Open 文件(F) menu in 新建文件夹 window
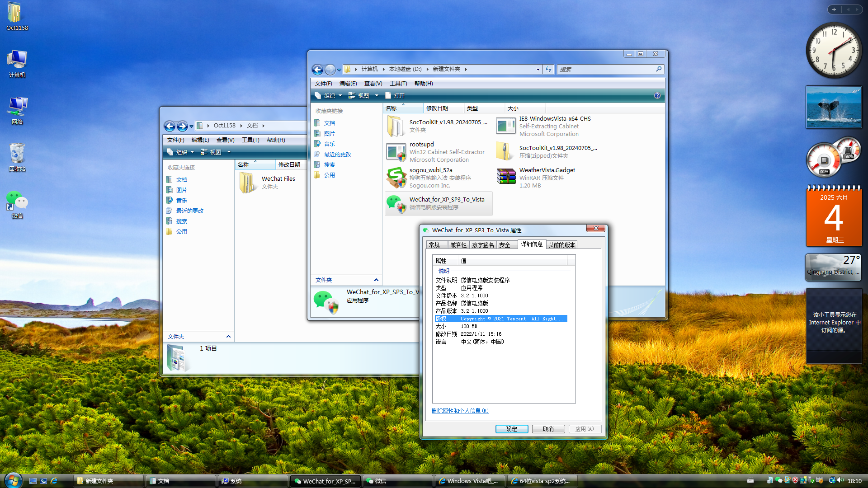Viewport: 868px width, 488px height. pyautogui.click(x=323, y=84)
